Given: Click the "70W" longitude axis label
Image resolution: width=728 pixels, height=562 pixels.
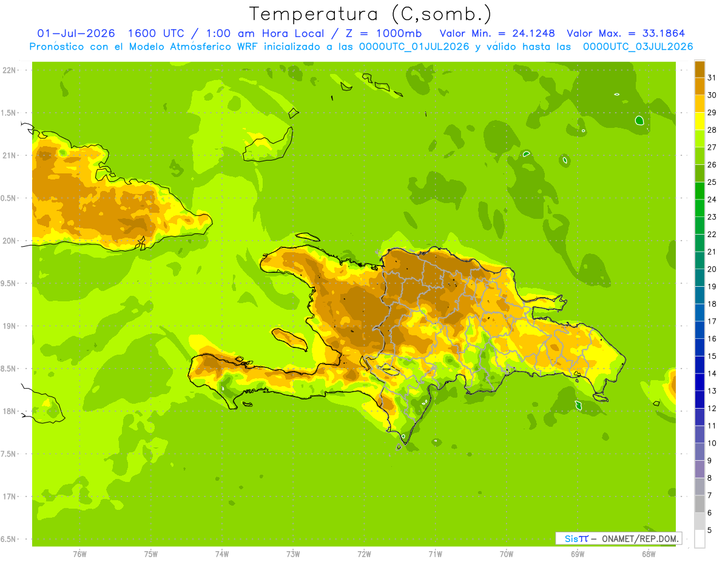Looking at the screenshot, I should pos(507,554).
